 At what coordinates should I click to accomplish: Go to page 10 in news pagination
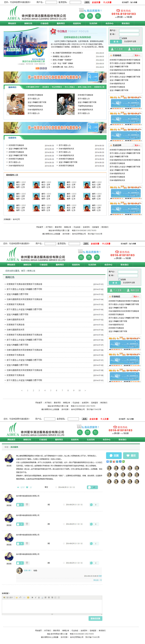[79, 391]
